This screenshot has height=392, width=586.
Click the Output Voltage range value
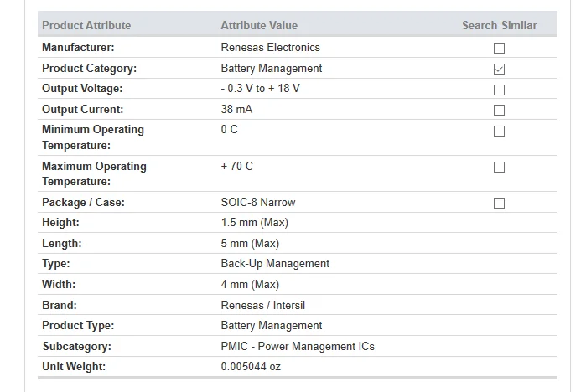260,89
